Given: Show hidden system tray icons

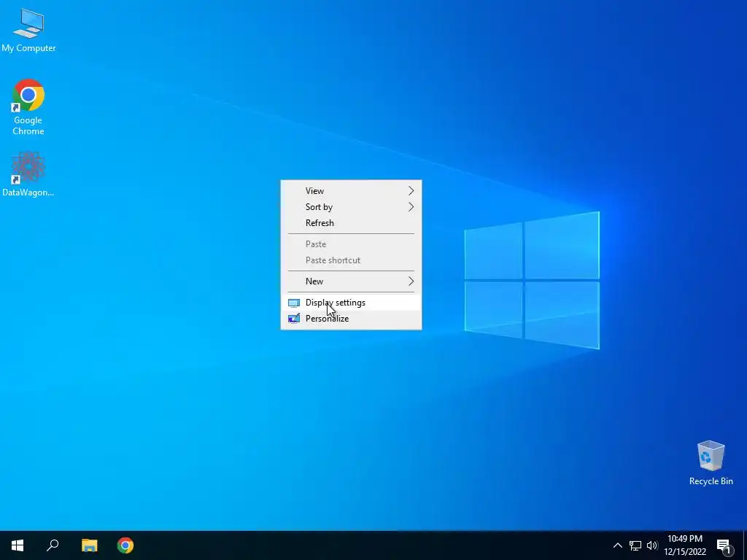Looking at the screenshot, I should click(x=617, y=545).
